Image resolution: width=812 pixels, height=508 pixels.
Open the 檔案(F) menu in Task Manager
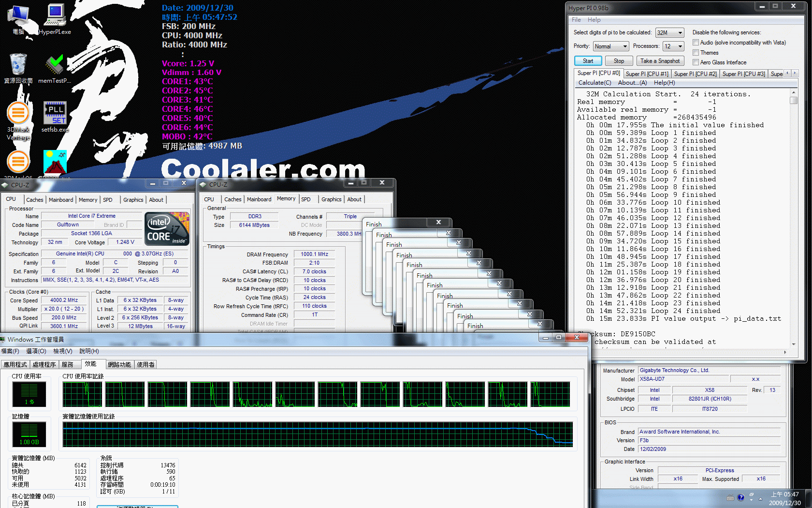coord(10,351)
